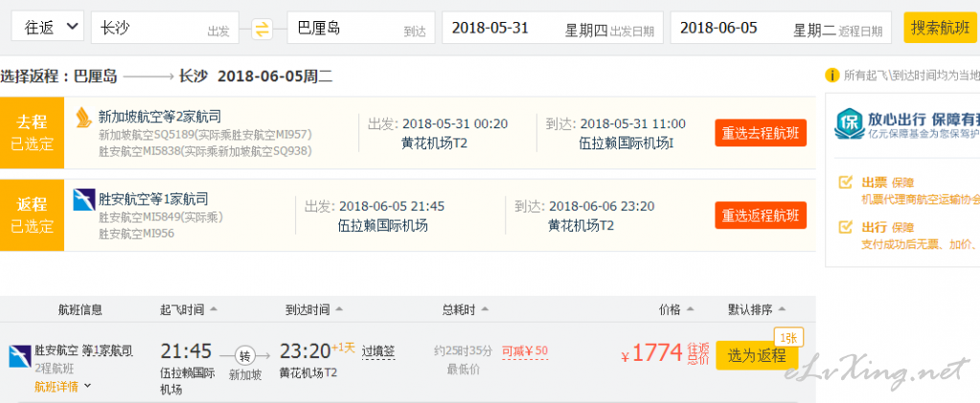Viewport: 980px width, 403px height.
Task: Click the SilkAir logo in flight results row
Action: click(x=20, y=355)
